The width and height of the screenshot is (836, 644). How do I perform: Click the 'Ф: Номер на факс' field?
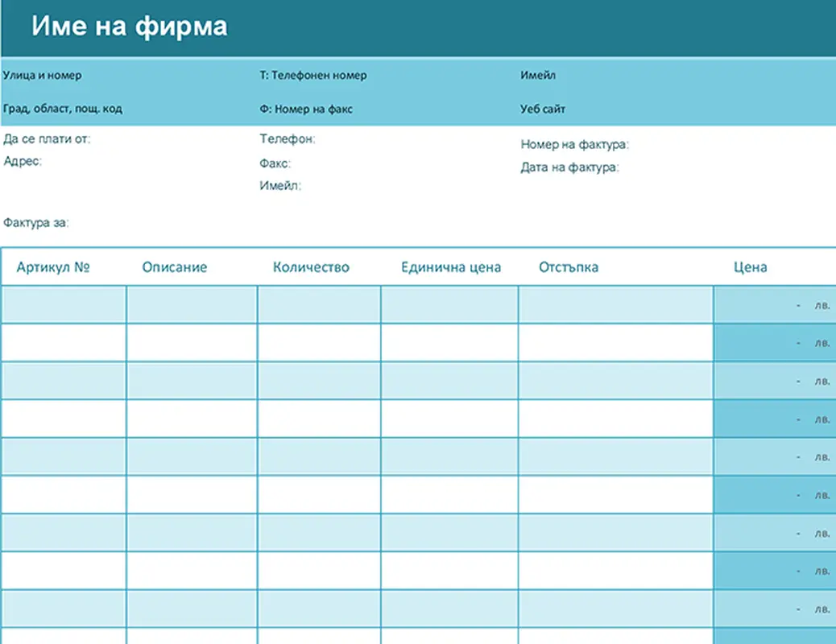click(306, 109)
